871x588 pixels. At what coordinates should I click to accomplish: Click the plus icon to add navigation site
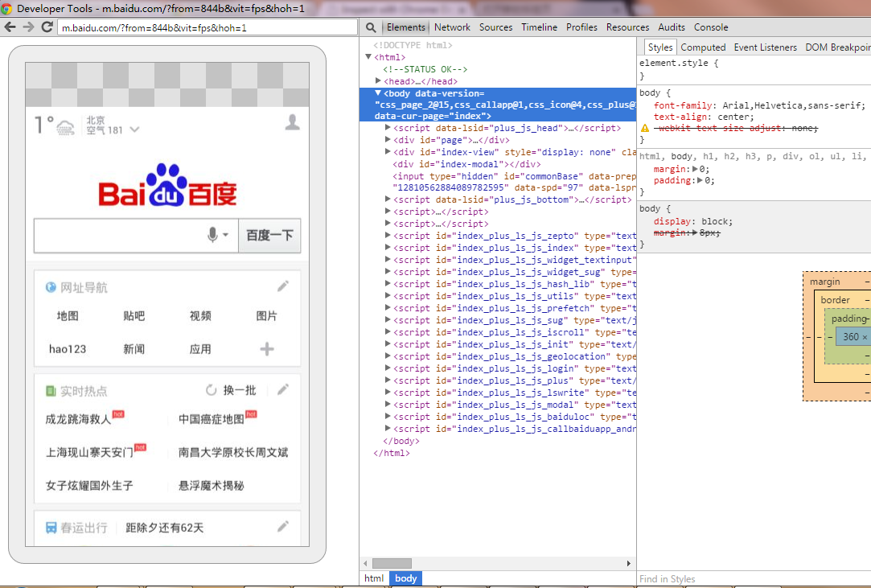267,349
